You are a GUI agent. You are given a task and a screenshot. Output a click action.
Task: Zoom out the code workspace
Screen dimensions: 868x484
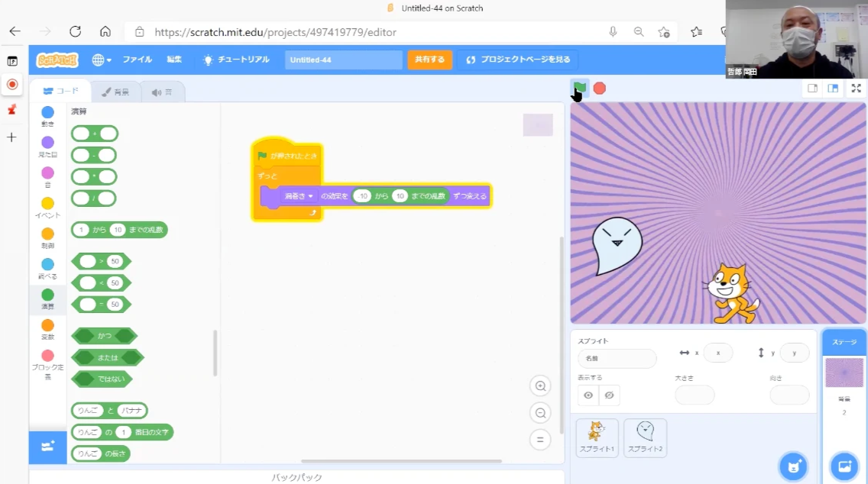(540, 413)
